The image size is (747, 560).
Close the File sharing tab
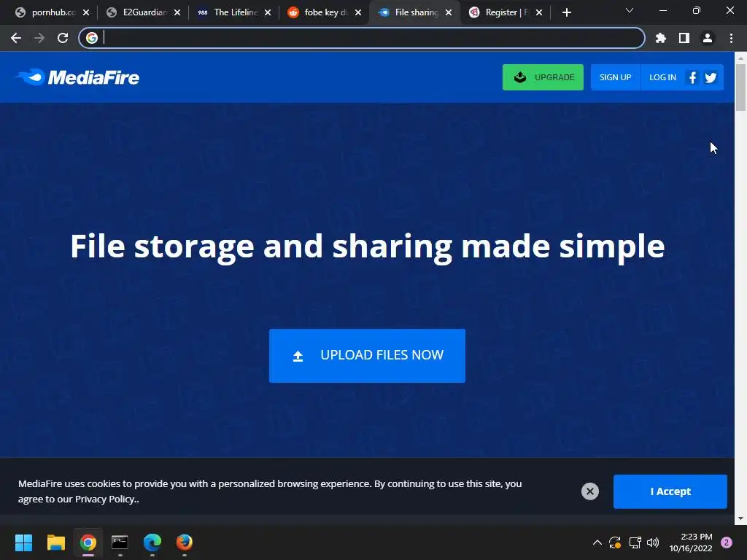449,12
